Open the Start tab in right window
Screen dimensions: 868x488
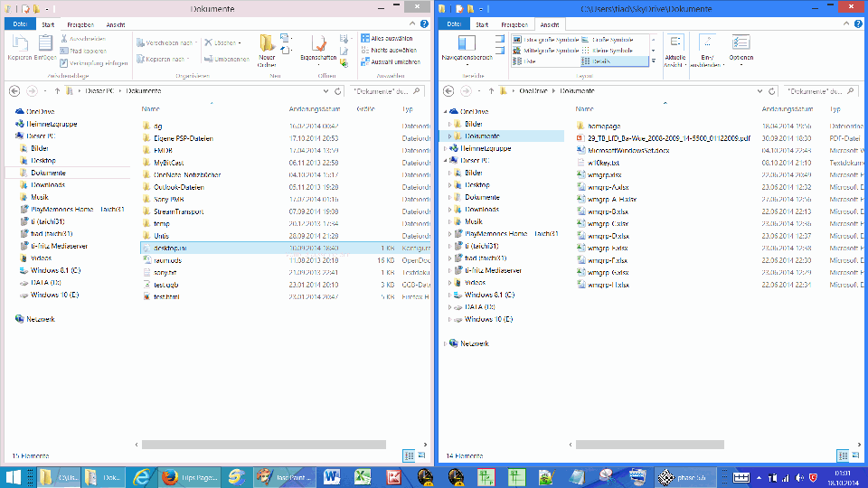click(483, 24)
